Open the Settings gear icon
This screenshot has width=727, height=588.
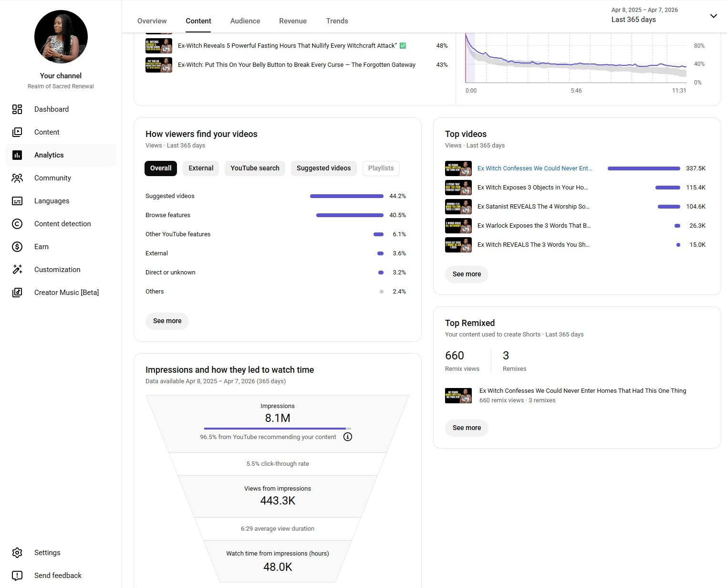(x=17, y=553)
